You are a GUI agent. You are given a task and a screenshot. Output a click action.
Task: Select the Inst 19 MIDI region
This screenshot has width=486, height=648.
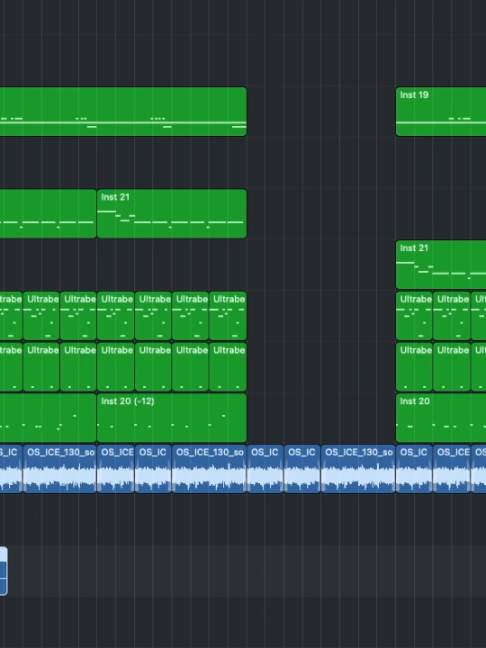click(441, 112)
